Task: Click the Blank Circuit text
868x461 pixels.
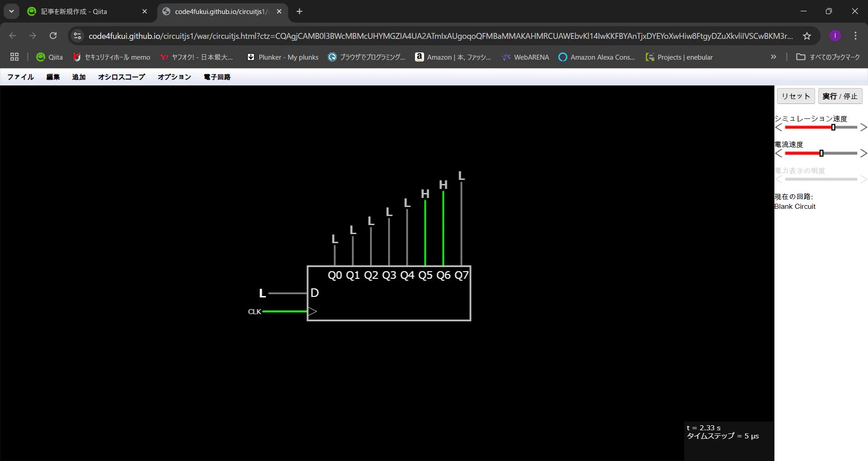Action: click(x=795, y=207)
